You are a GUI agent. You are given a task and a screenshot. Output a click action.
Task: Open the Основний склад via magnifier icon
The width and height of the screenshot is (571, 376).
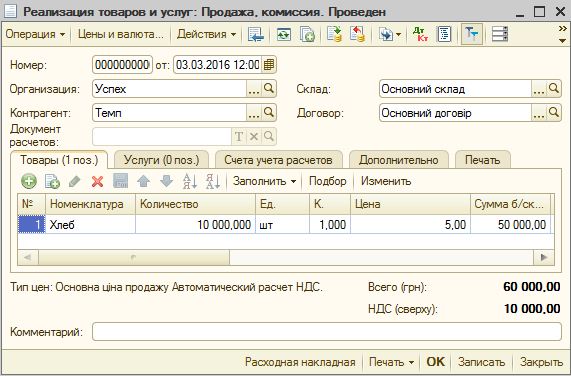tap(554, 89)
